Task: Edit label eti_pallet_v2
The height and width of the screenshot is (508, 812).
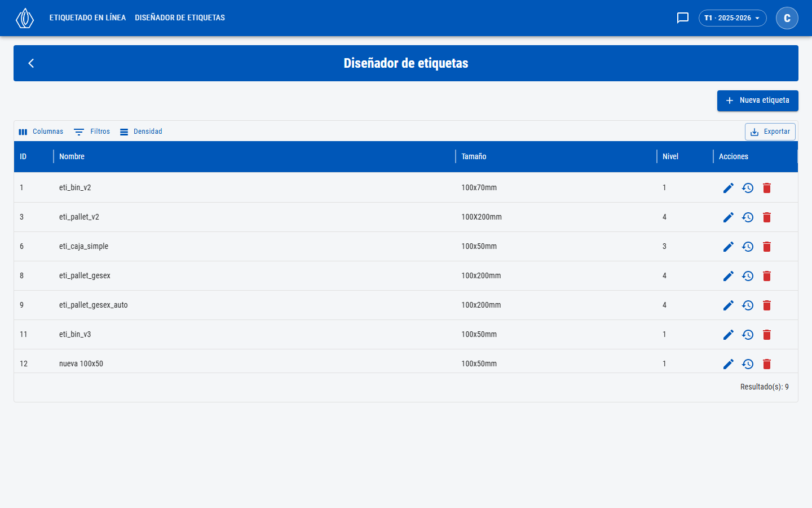Action: tap(729, 217)
